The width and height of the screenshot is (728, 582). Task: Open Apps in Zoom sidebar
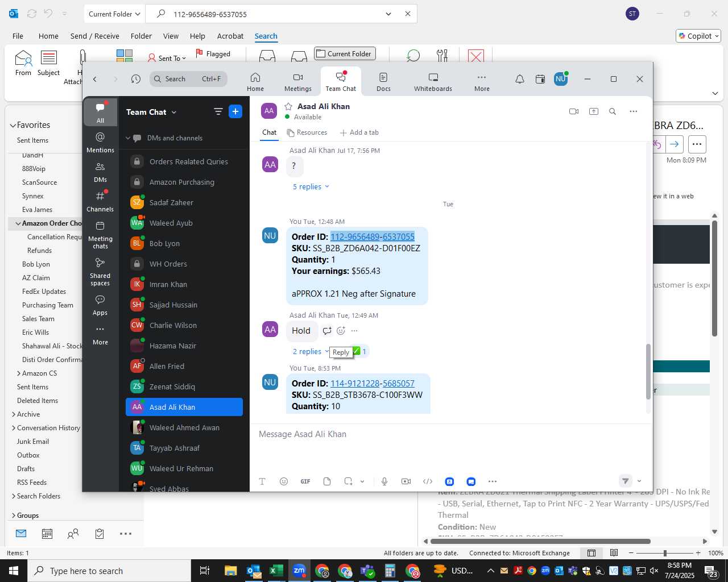(100, 305)
